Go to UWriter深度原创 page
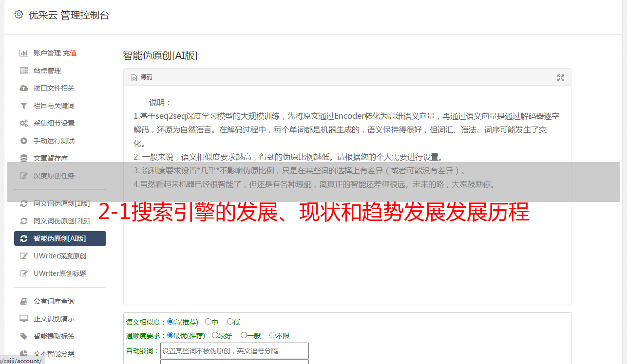 point(60,256)
